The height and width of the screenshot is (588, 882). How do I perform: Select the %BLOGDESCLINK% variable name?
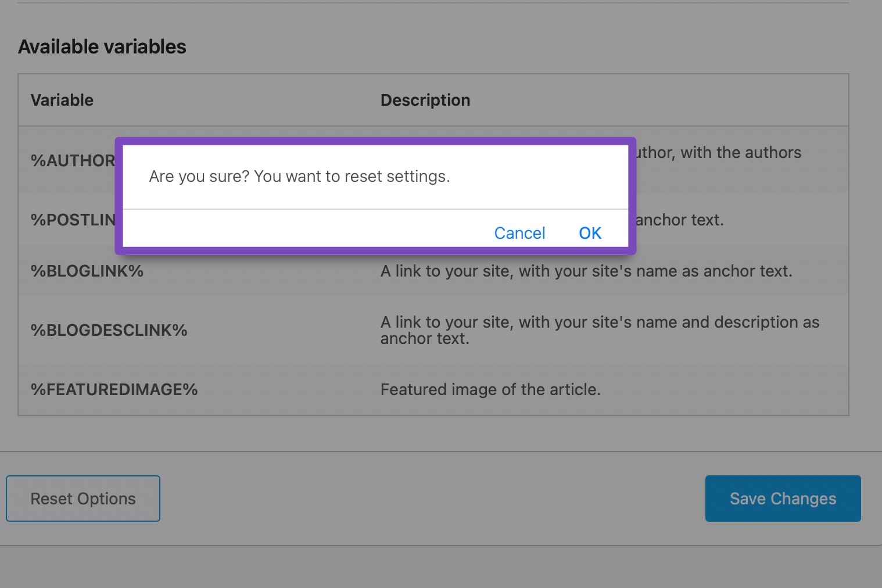109,330
